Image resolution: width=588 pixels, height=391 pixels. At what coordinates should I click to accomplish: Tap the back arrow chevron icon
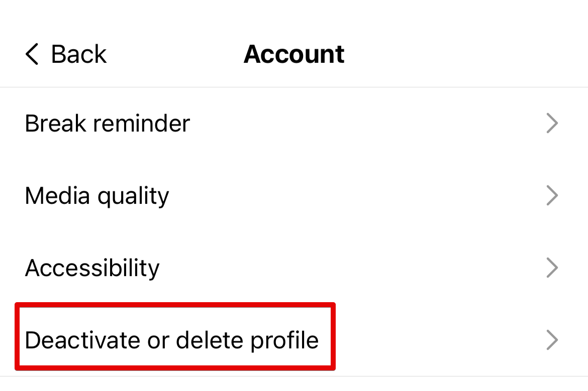tap(32, 54)
